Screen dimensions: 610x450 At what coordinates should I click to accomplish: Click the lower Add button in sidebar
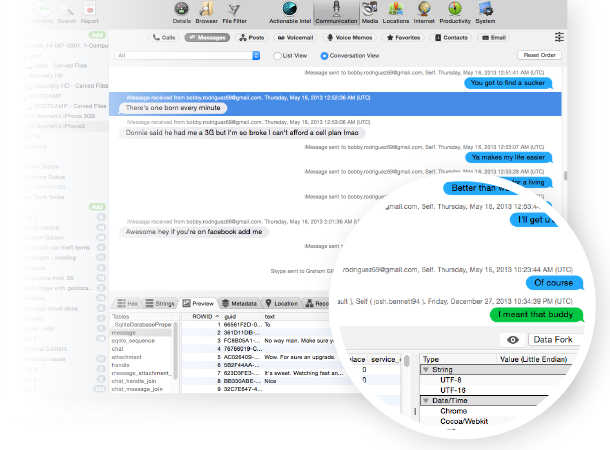click(97, 207)
